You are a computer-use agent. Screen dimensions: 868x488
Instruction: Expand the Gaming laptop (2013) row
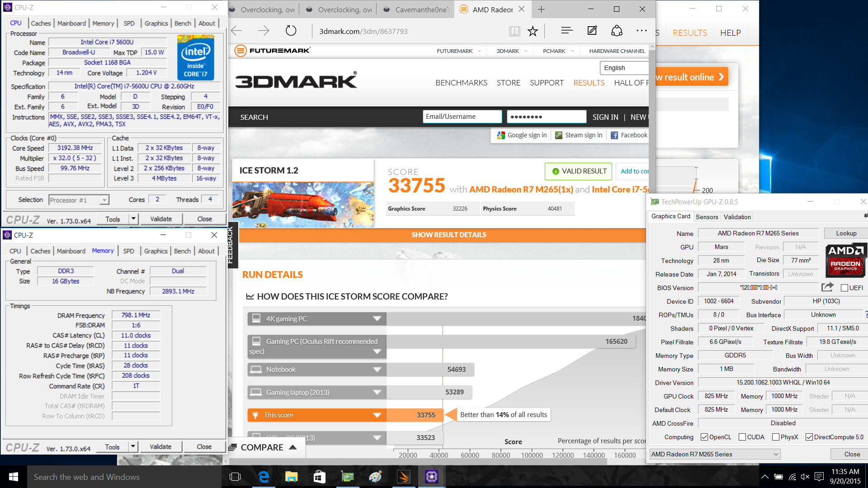point(377,392)
